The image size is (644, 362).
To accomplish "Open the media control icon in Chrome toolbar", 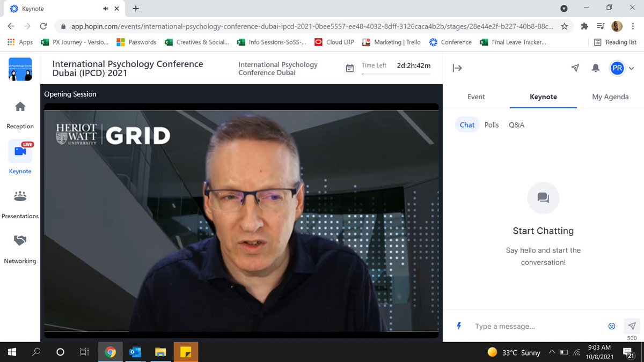I will (x=601, y=26).
